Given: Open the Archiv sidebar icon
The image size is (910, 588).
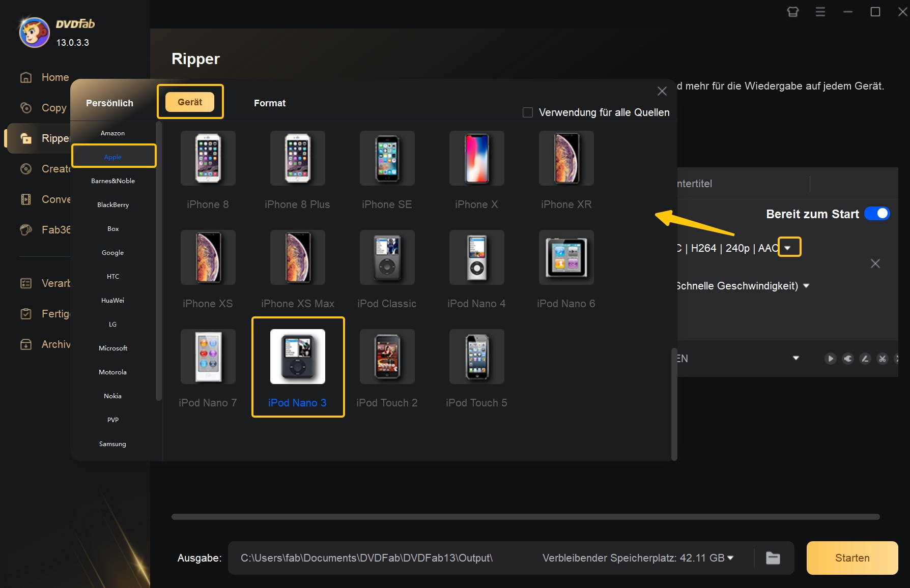Looking at the screenshot, I should pos(26,344).
